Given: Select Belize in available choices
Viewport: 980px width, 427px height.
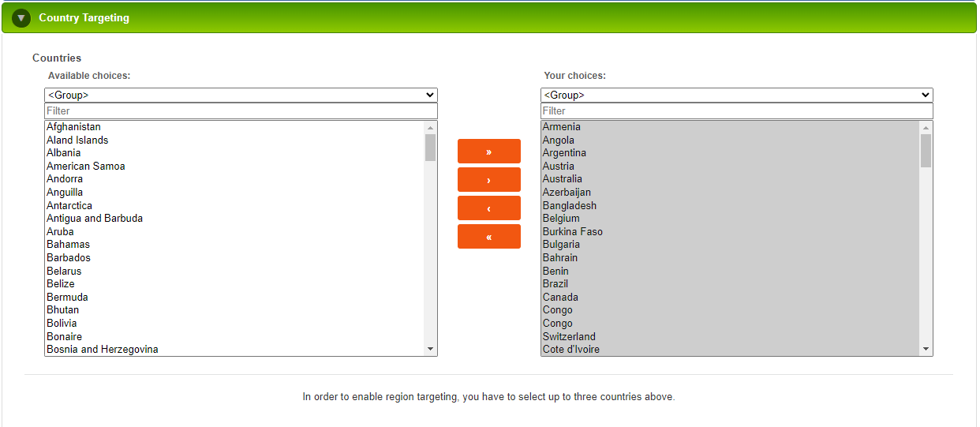Looking at the screenshot, I should tap(234, 284).
